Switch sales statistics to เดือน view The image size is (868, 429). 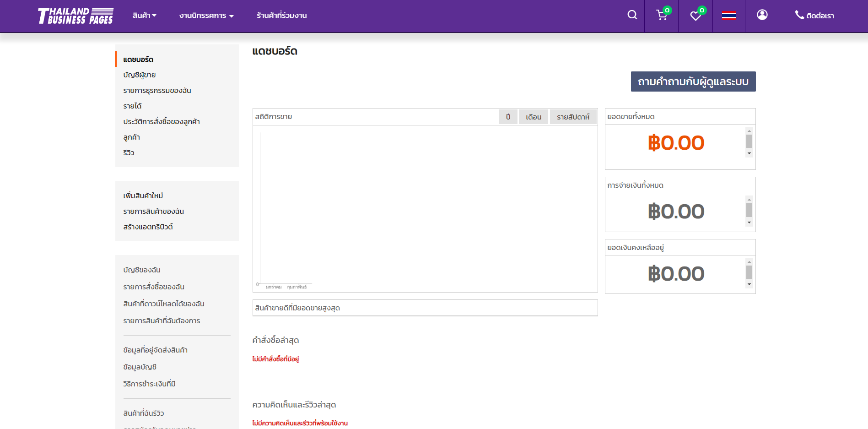[534, 117]
